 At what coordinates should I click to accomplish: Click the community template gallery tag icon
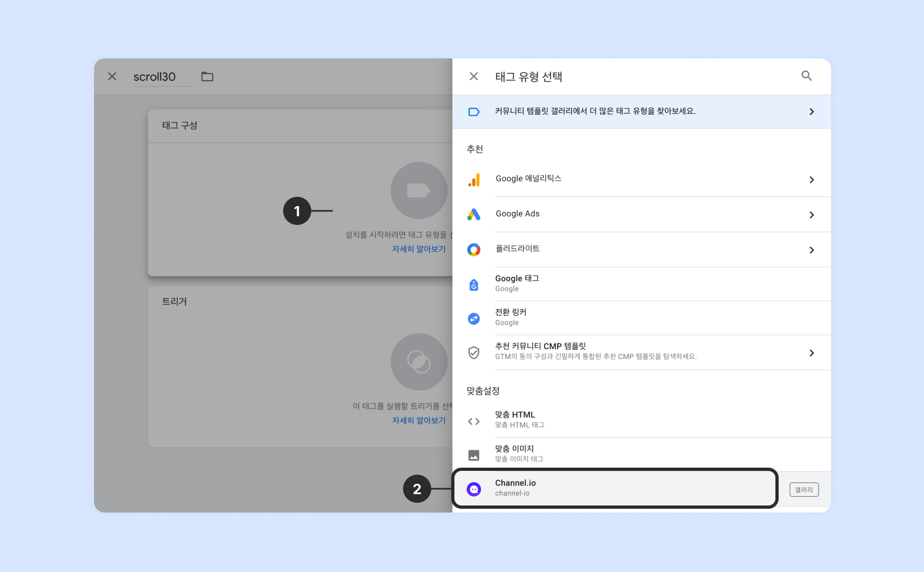474,112
